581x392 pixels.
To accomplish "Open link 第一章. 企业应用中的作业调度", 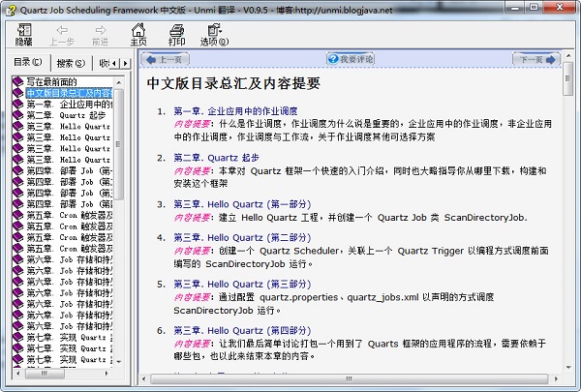I will pos(235,111).
